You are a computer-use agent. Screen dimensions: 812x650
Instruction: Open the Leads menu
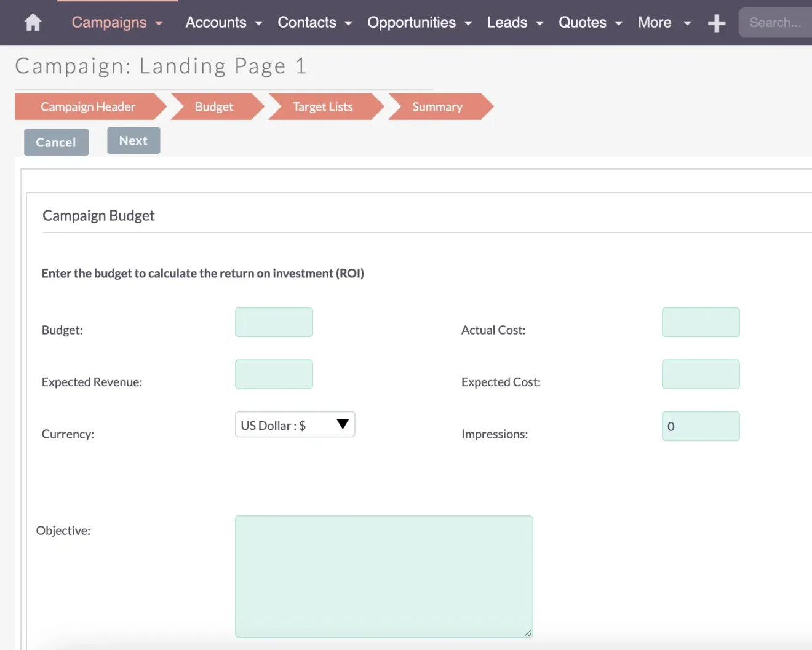[x=507, y=22]
